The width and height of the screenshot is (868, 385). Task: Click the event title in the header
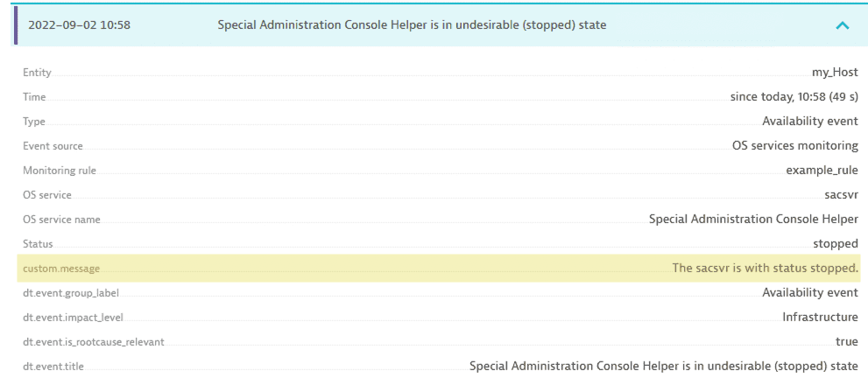tap(412, 25)
